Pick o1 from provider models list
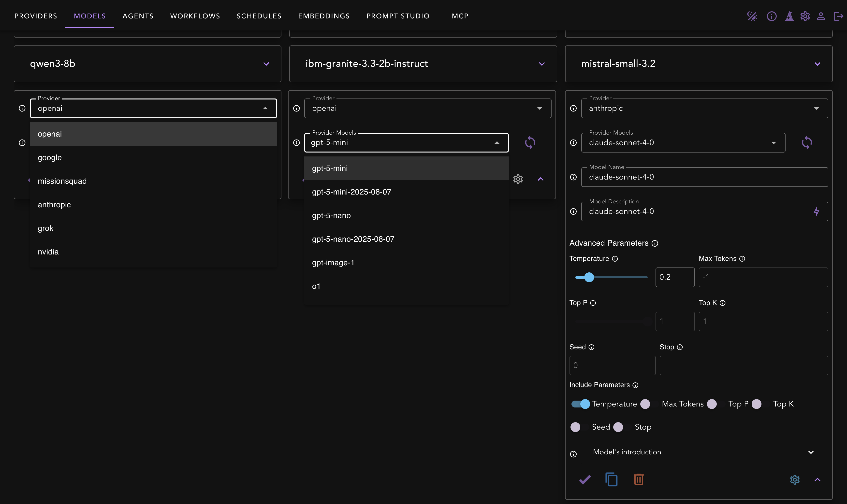Image resolution: width=847 pixels, height=504 pixels. point(406,286)
